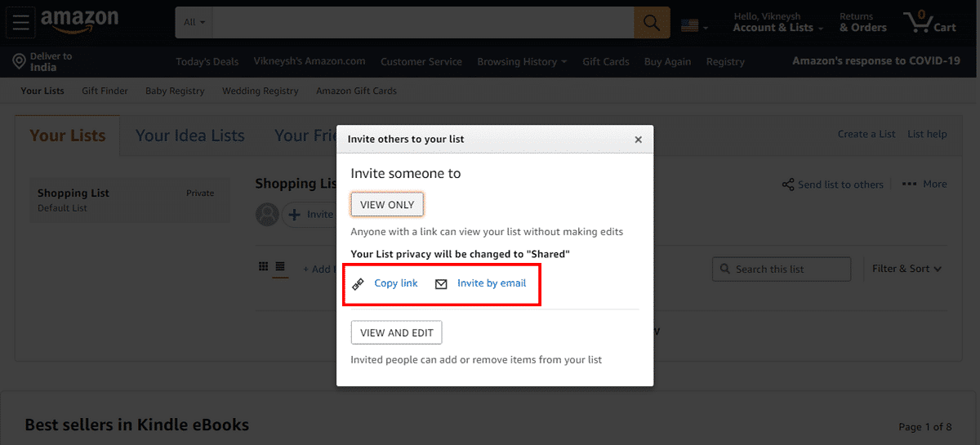The image size is (980, 445).
Task: Click the envelope icon for email invite
Action: point(441,284)
